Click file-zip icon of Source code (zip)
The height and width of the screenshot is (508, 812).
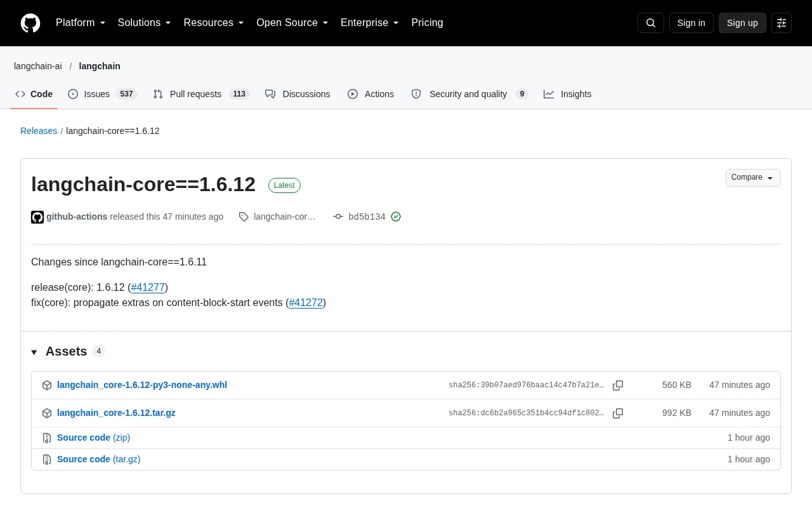click(x=47, y=438)
